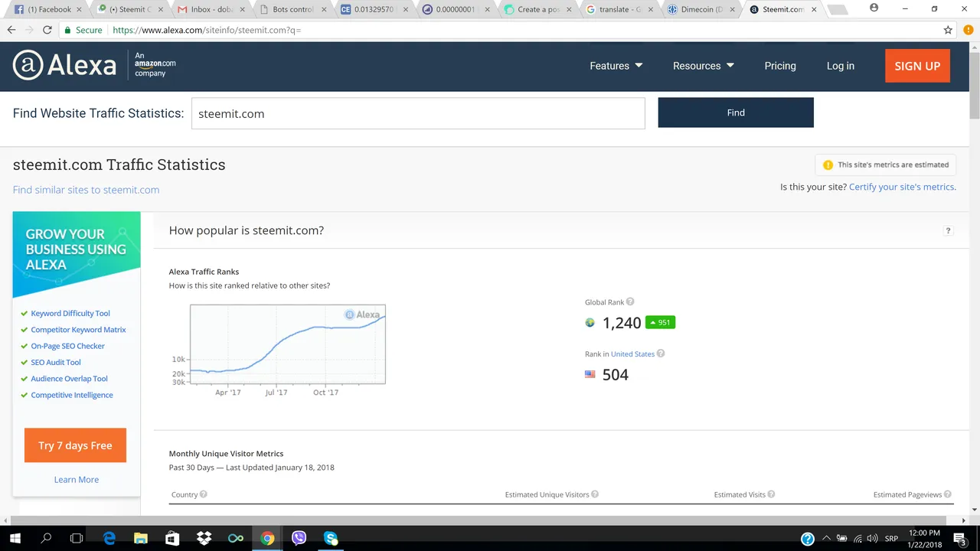
Task: Click help icon beside Estimated Unique Visitors
Action: pyautogui.click(x=595, y=494)
